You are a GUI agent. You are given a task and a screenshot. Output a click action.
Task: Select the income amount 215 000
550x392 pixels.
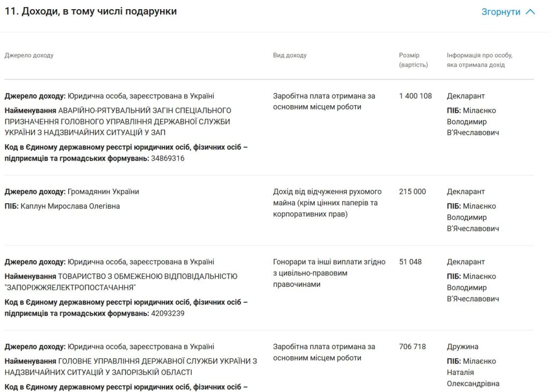click(x=412, y=192)
